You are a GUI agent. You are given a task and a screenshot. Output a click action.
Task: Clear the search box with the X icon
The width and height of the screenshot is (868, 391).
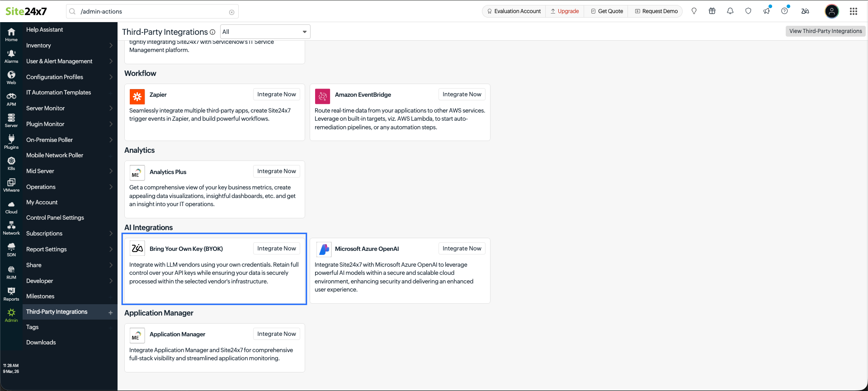(x=231, y=12)
